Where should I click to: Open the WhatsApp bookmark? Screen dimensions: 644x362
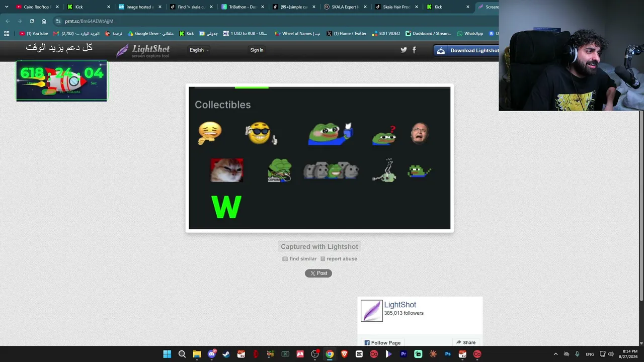470,34
